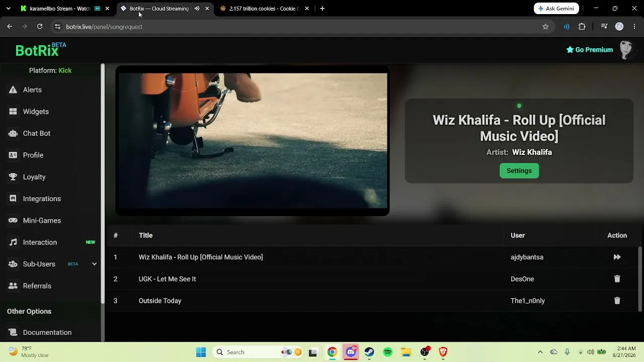
Task: Open the volume control in system tray
Action: pos(591,352)
